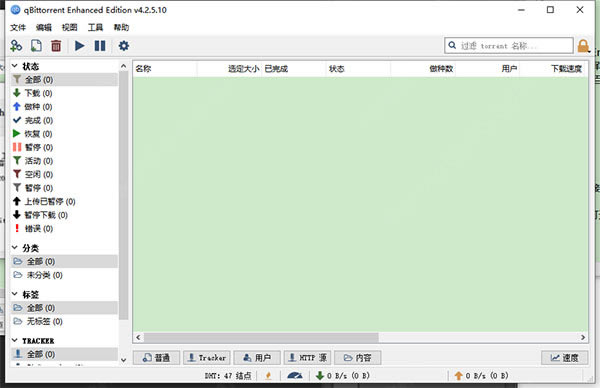600x388 pixels.
Task: Click the sidebar vertical scrollbar thumb
Action: (x=123, y=195)
